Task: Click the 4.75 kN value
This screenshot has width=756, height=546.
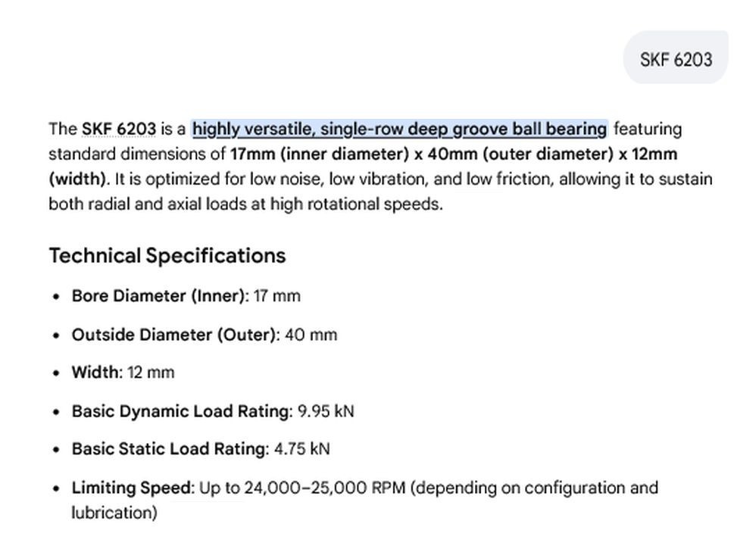Action: [x=302, y=448]
